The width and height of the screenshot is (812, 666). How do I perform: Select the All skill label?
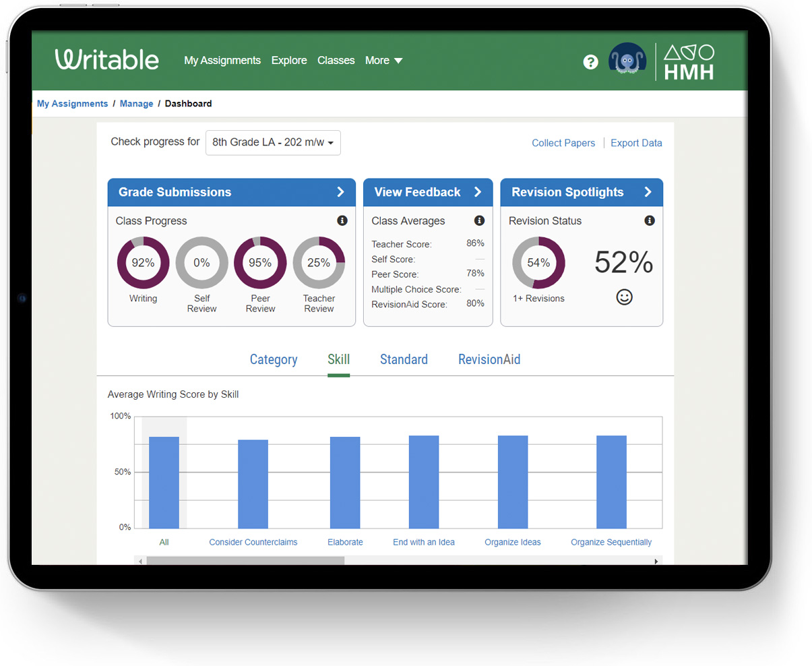click(x=164, y=542)
